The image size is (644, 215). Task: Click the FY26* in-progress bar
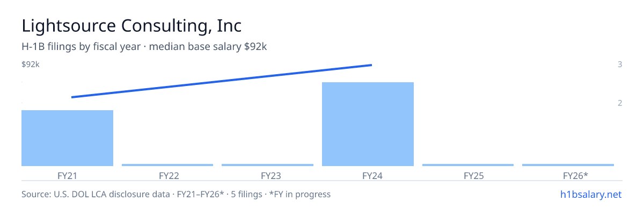[x=568, y=165]
